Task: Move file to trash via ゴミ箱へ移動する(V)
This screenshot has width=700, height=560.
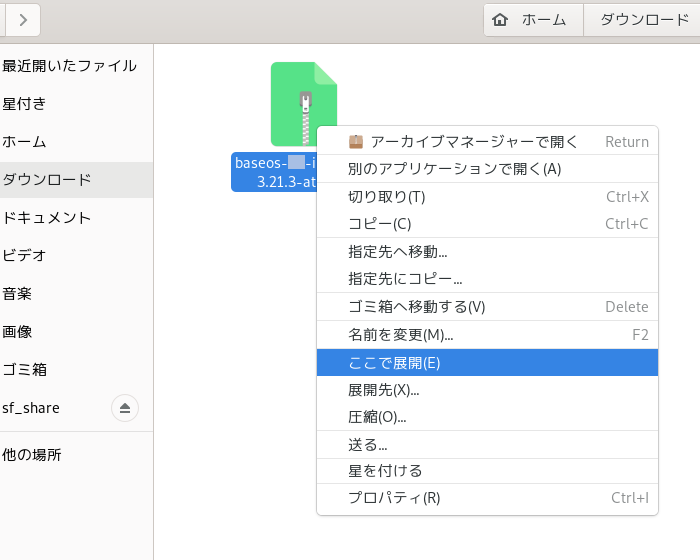Action: [x=416, y=307]
